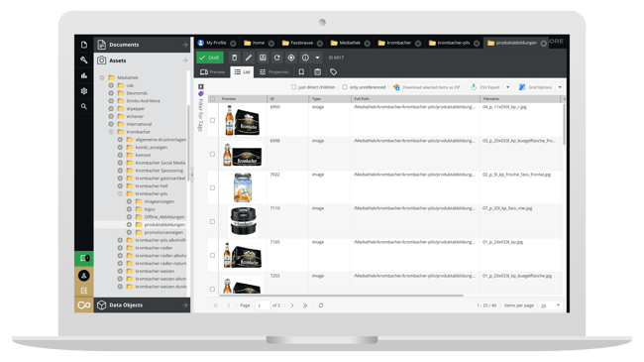644x362 pixels.
Task: Click the CSV Export button
Action: coord(485,87)
